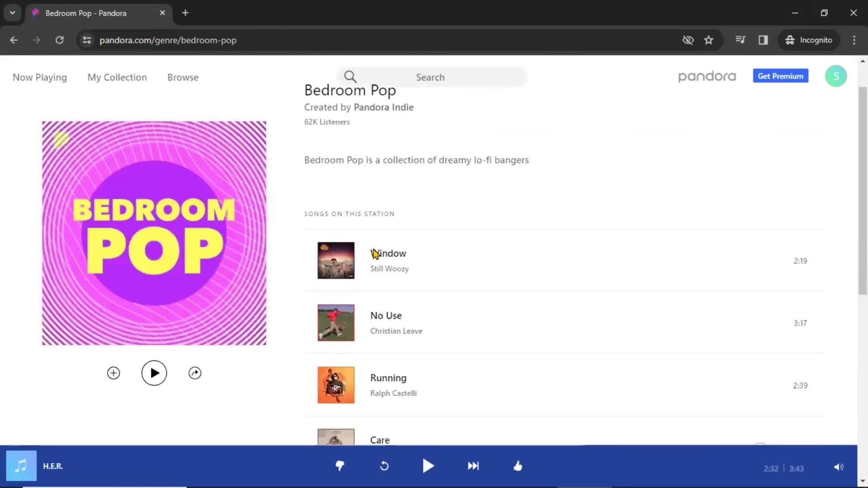Click the volume/speaker icon

[x=839, y=467]
